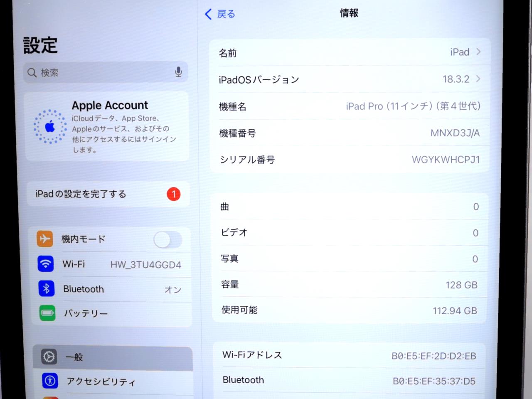Click the accessibility icon in sidebar
The image size is (532, 399).
[x=50, y=381]
